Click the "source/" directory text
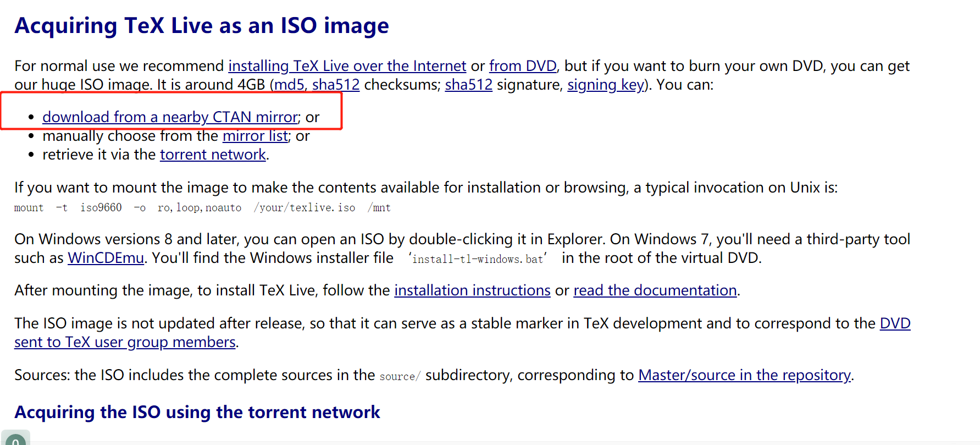980x445 pixels. (400, 376)
